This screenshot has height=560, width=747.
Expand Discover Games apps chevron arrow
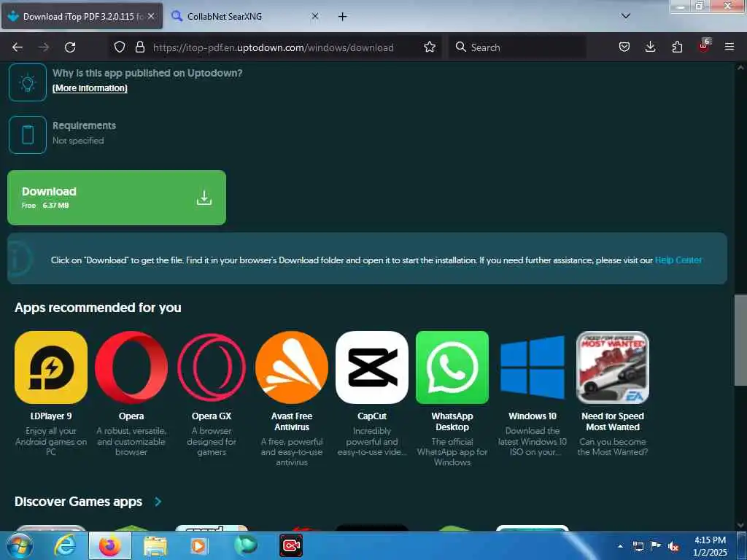click(x=158, y=502)
